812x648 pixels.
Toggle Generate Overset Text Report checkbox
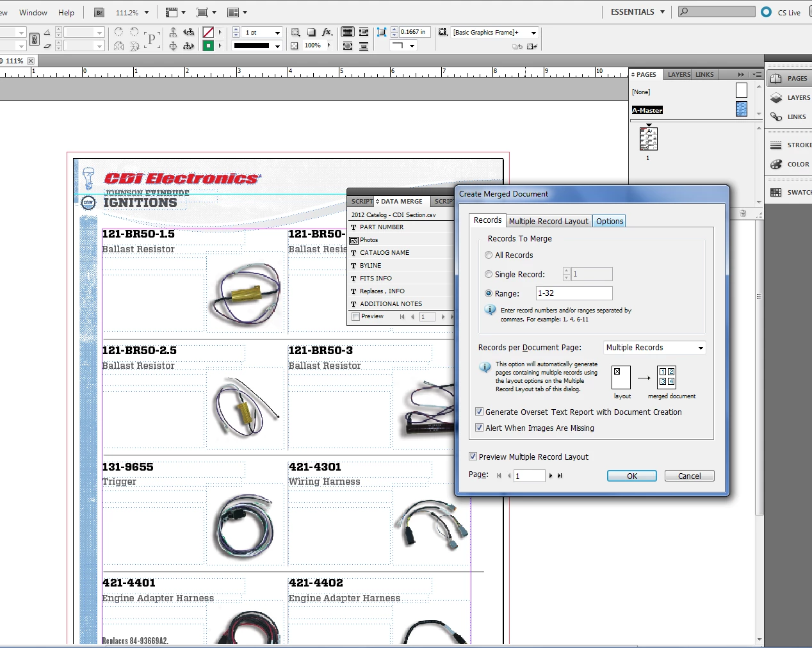coord(479,412)
